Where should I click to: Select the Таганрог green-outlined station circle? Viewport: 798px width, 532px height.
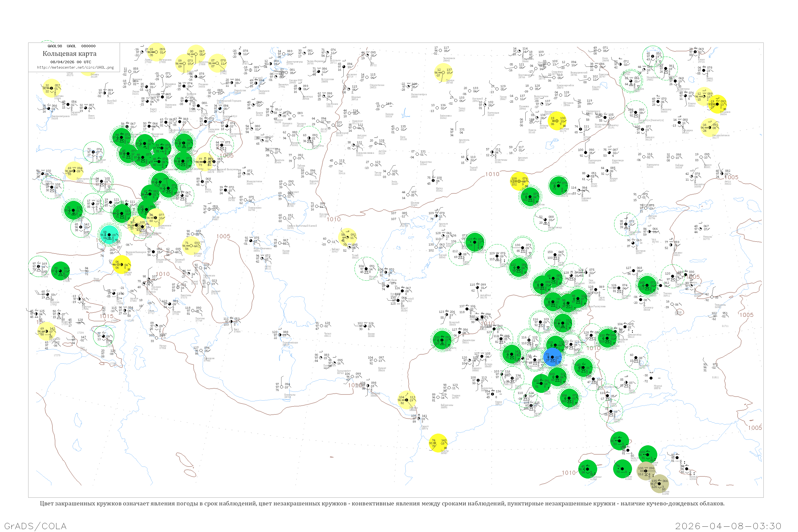coord(93,152)
